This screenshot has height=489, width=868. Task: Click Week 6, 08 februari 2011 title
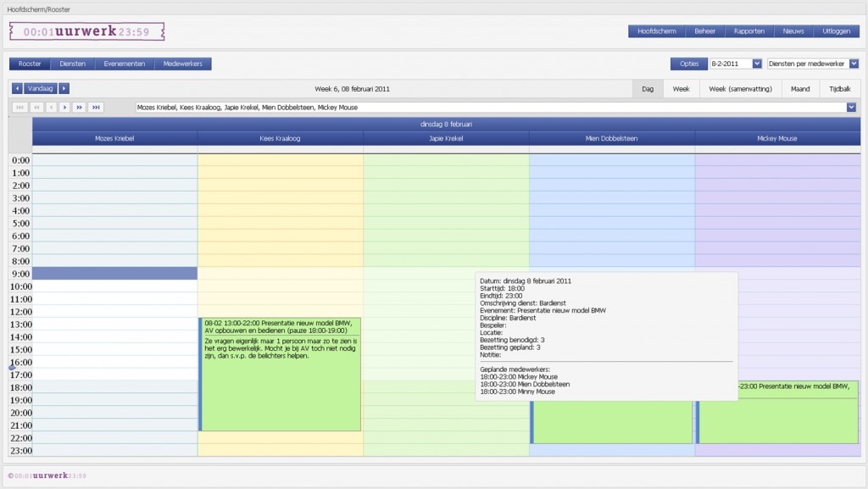coord(352,88)
